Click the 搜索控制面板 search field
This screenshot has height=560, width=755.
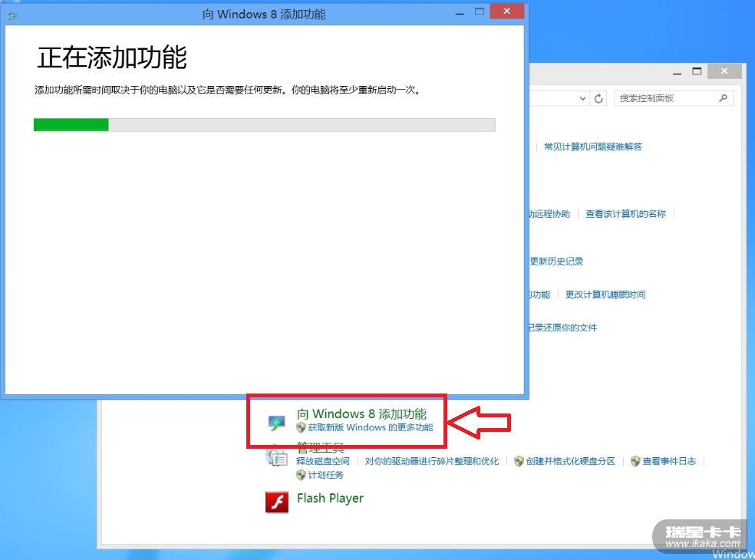click(674, 98)
